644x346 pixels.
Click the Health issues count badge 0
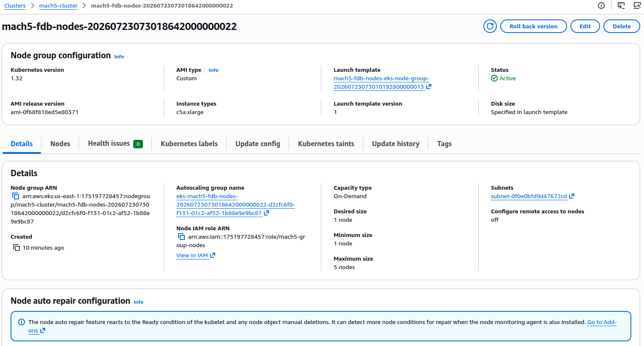point(138,144)
